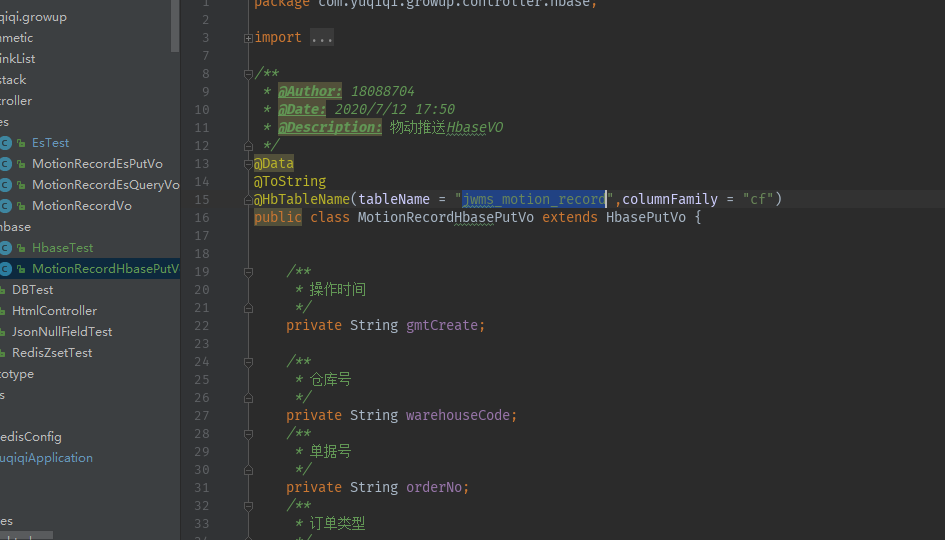Click the EsTest class icon
The image size is (945, 540).
tap(6, 143)
